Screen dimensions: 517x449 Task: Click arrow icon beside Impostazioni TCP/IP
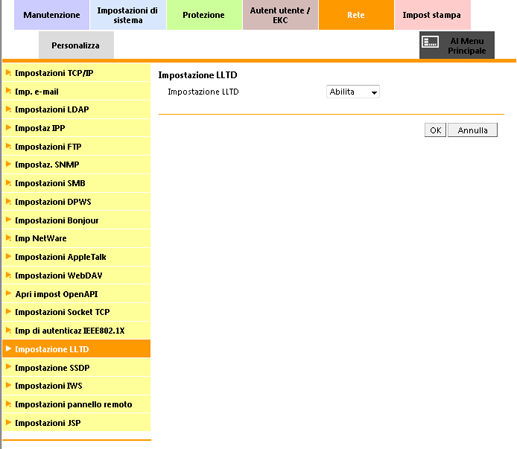(x=9, y=72)
